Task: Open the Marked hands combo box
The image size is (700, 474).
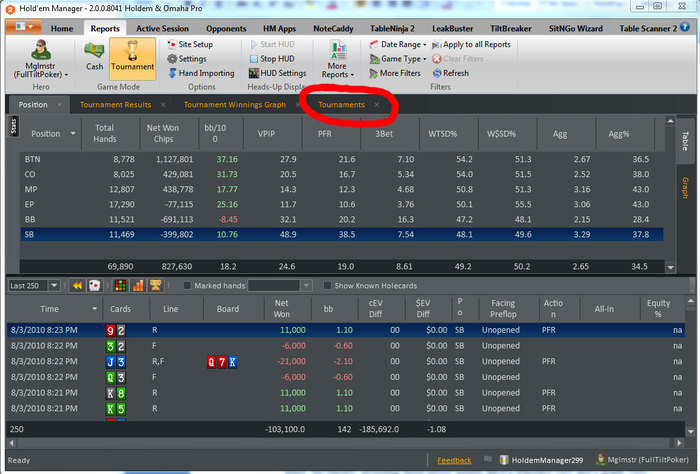Action: click(x=279, y=286)
